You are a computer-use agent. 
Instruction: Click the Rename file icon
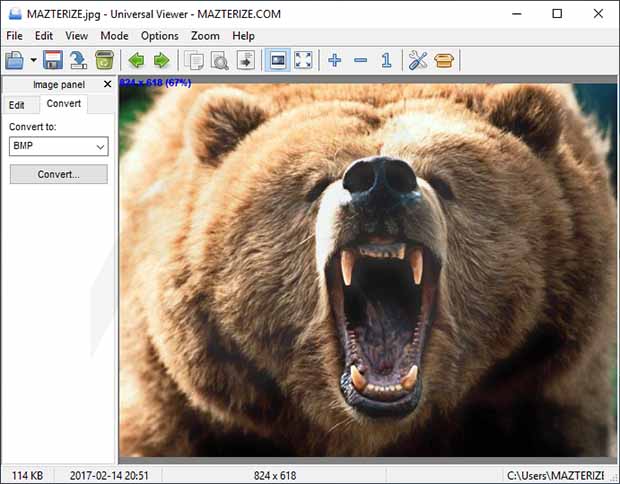(x=78, y=60)
